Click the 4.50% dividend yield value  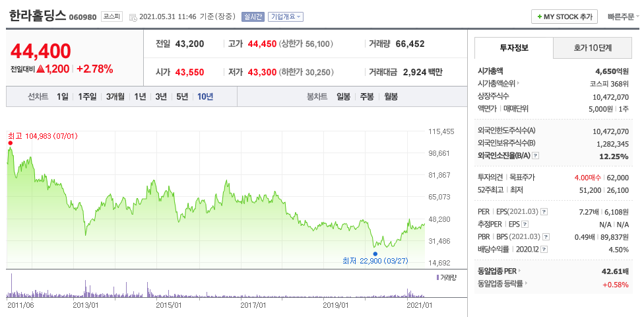(x=618, y=250)
